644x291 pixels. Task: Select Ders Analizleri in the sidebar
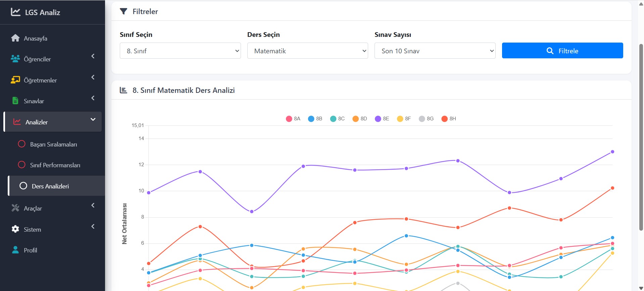(50, 186)
